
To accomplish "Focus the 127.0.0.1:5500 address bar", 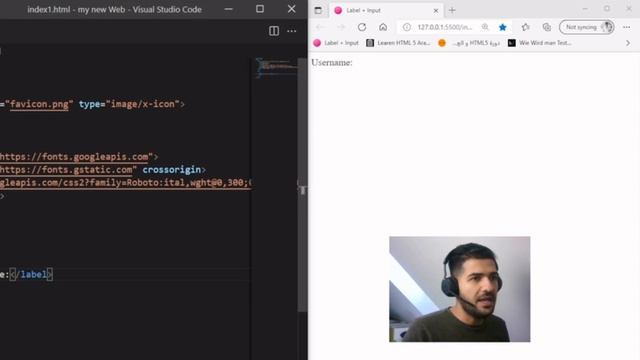I will click(x=444, y=27).
